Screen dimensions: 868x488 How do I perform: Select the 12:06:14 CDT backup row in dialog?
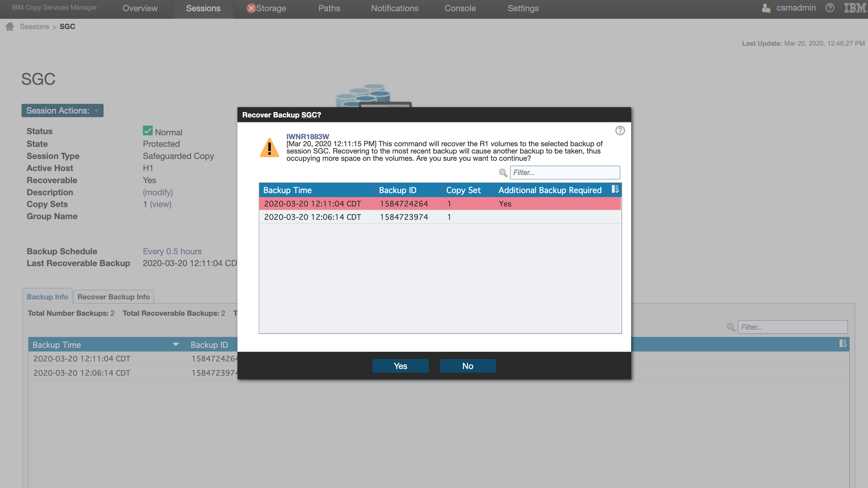[x=440, y=217]
